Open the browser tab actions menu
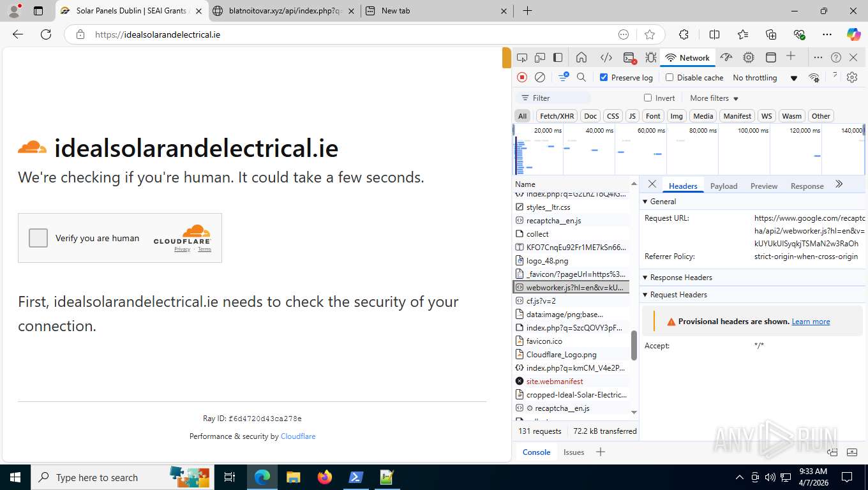 (38, 11)
